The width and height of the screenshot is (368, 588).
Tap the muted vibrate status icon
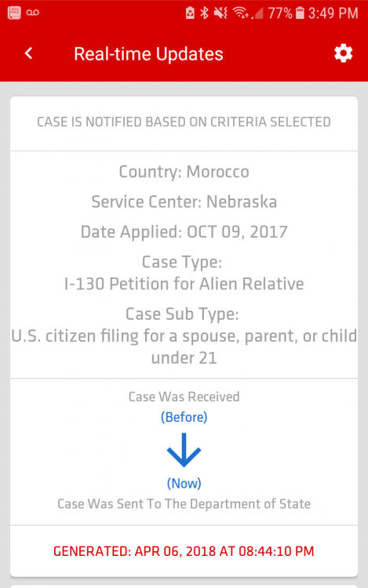point(220,13)
